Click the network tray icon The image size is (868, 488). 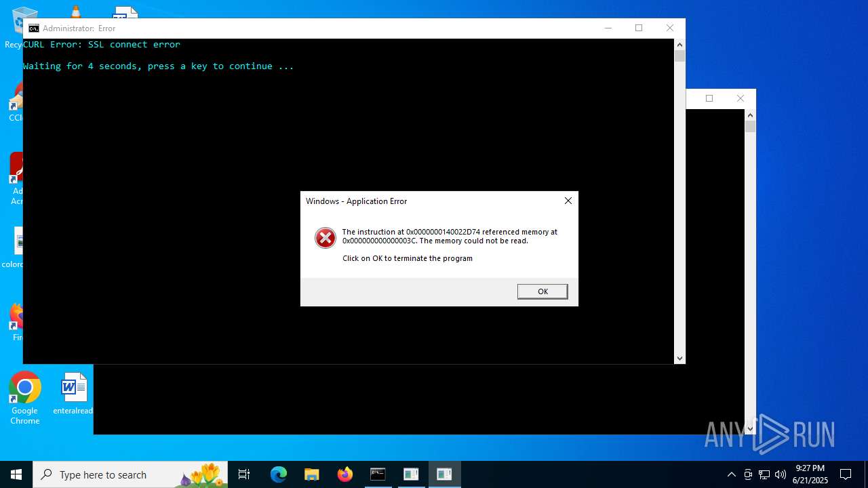click(764, 474)
